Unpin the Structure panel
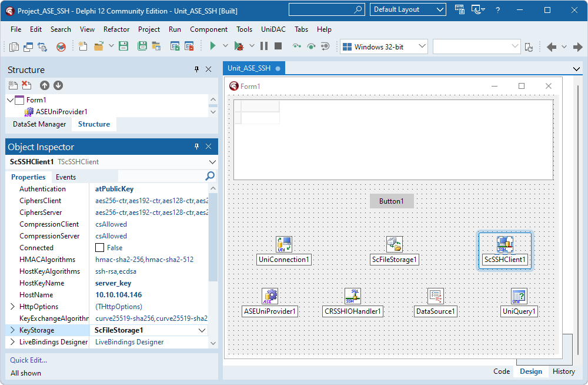Screen dimensions: 588x385 point(196,69)
